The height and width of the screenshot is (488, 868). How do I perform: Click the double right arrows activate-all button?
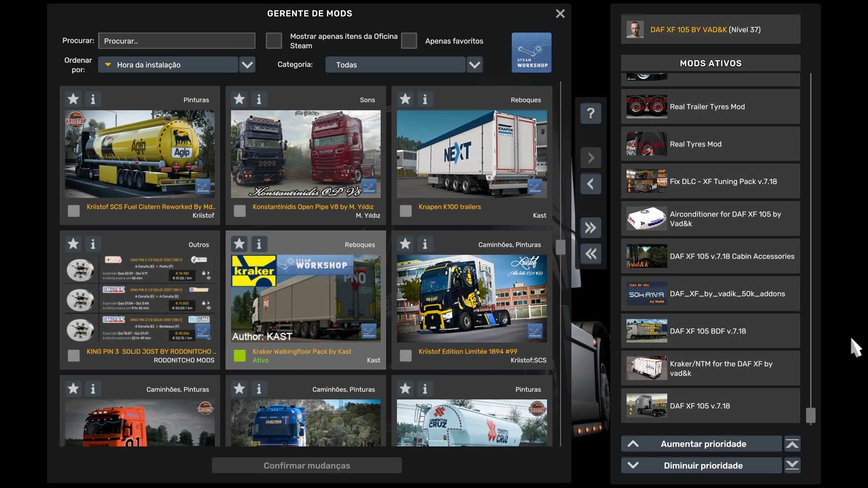pyautogui.click(x=590, y=228)
